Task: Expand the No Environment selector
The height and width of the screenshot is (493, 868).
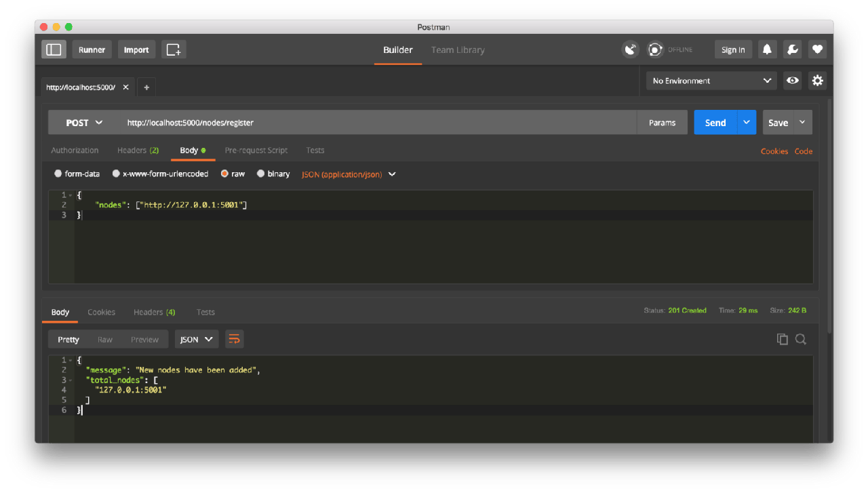Action: click(x=711, y=81)
